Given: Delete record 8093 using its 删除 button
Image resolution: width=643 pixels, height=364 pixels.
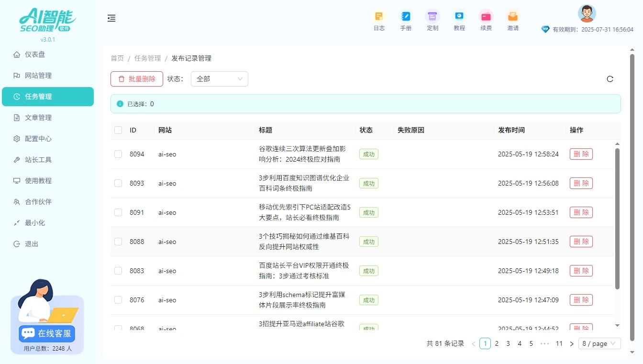Looking at the screenshot, I should click(581, 183).
